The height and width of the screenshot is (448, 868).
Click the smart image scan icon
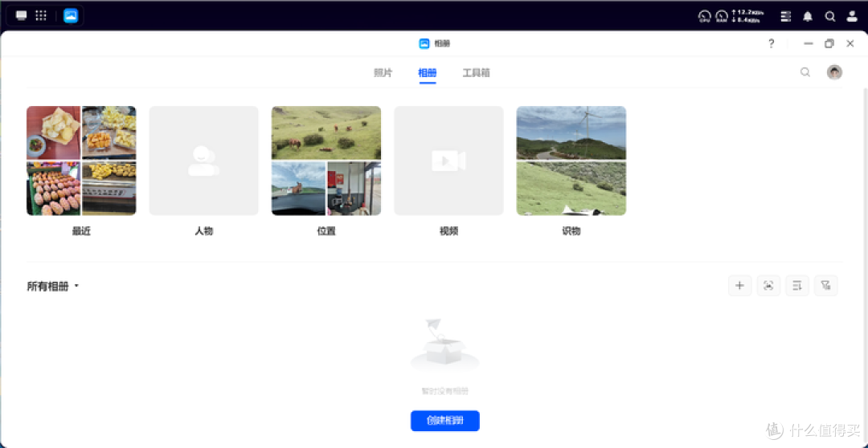pyautogui.click(x=768, y=285)
